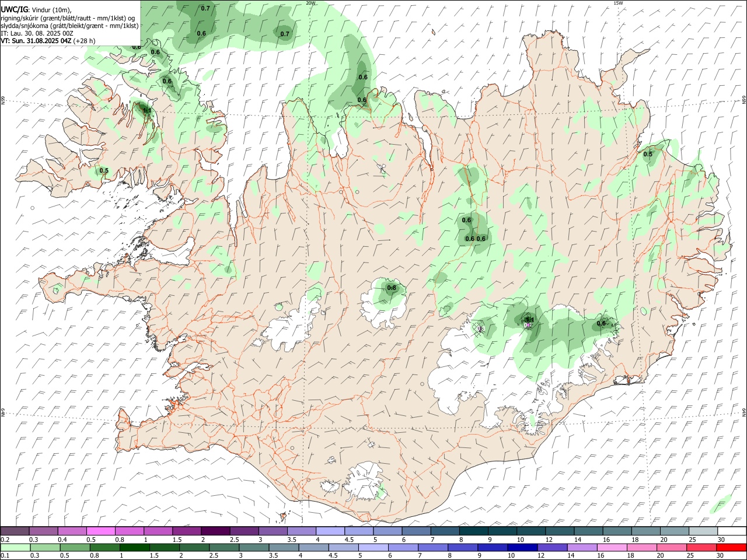
Task: Select the steel blue 6–7 swatch in upper legend
Action: click(416, 531)
